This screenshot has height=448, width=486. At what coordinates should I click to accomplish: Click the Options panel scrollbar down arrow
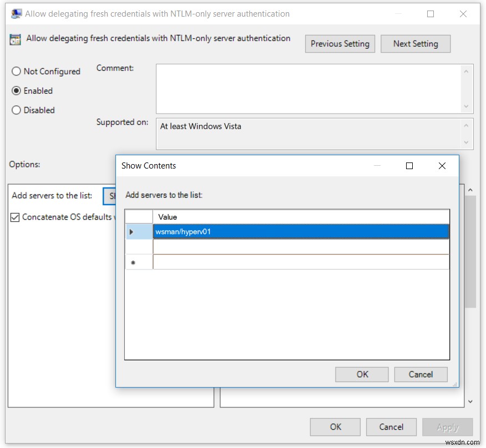(470, 400)
